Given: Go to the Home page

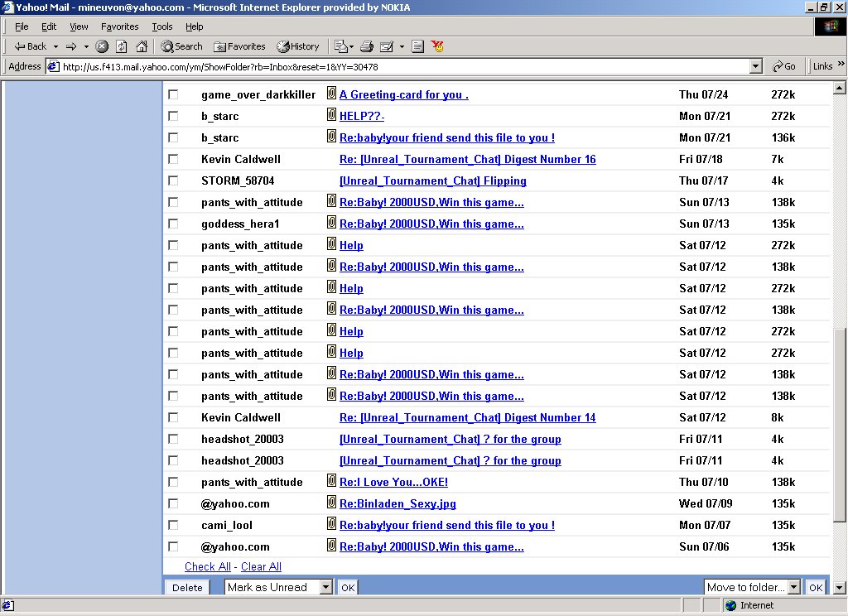Looking at the screenshot, I should click(x=142, y=46).
